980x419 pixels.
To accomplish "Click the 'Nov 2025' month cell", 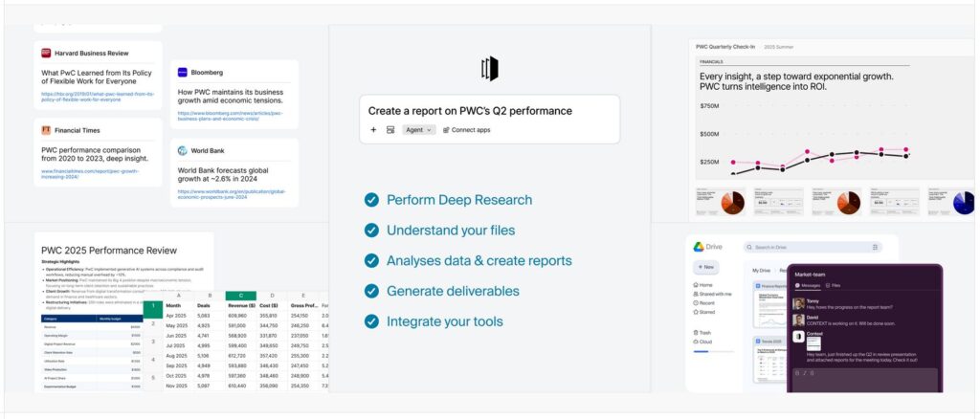I will point(178,386).
